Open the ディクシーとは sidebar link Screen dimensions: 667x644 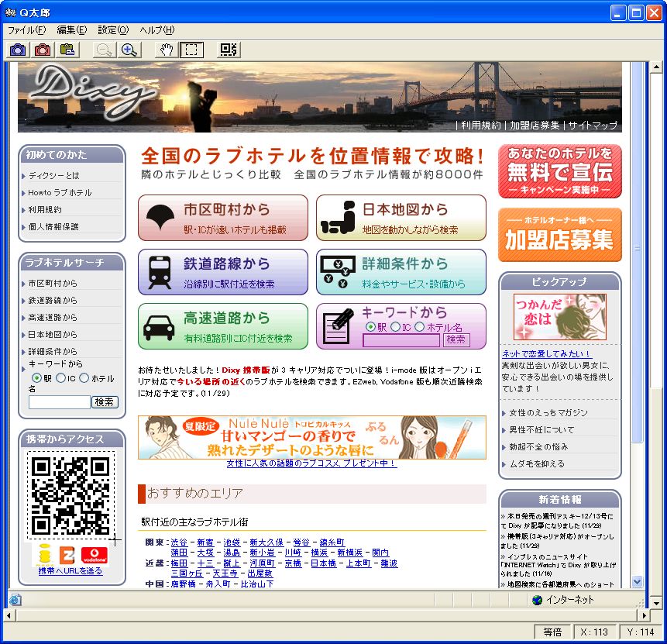click(53, 175)
